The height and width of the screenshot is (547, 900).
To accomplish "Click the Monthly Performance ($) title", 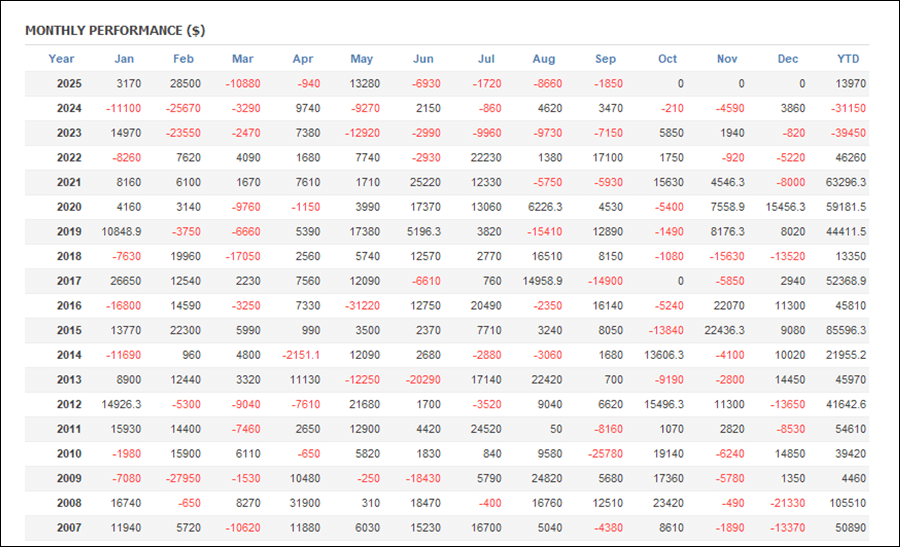I will point(115,30).
